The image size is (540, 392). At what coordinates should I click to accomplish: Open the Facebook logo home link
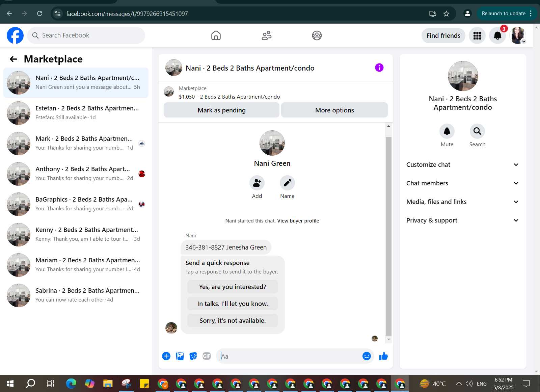[x=15, y=35]
